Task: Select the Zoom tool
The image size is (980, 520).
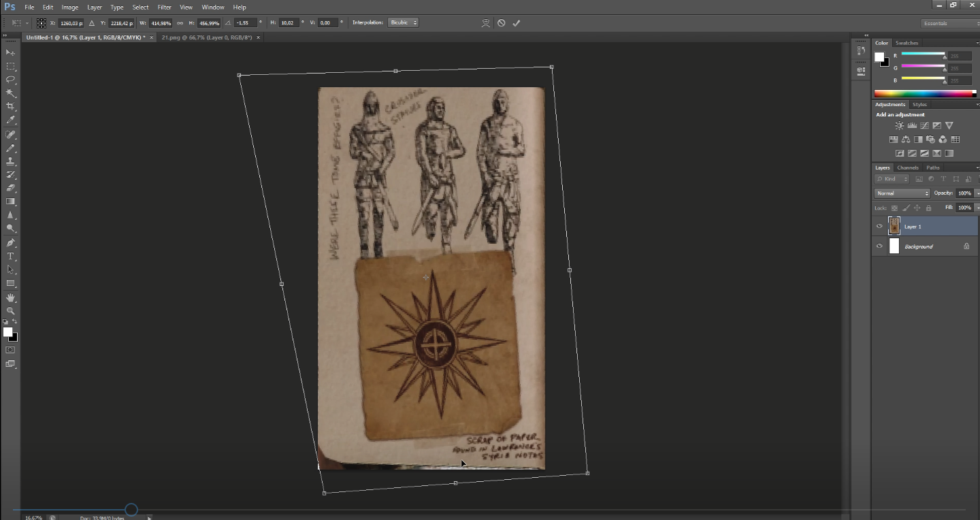Action: click(10, 311)
